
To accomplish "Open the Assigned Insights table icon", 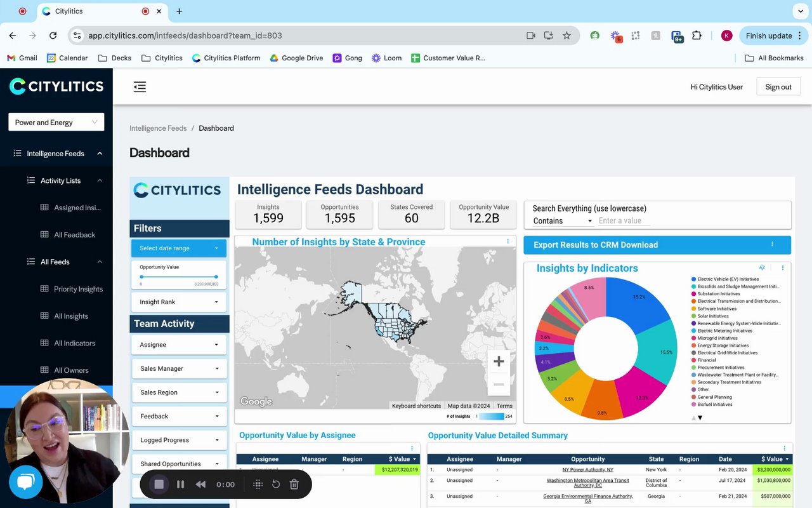I will pos(44,208).
